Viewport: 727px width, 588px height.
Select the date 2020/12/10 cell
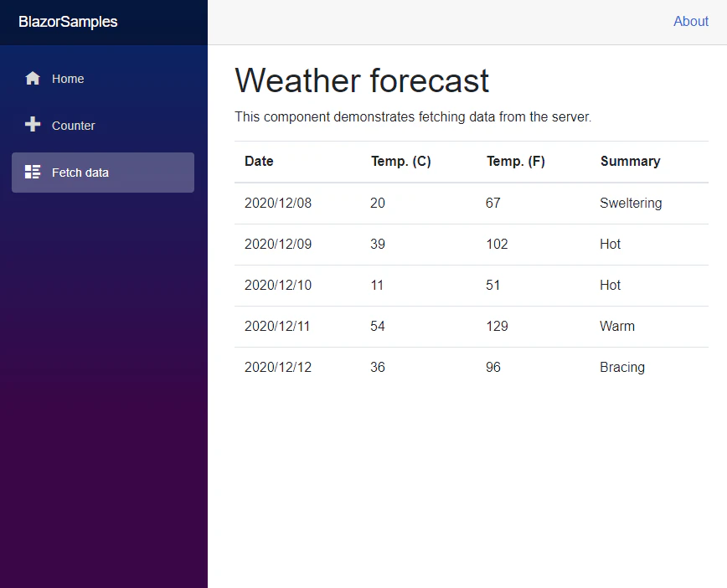(x=278, y=285)
